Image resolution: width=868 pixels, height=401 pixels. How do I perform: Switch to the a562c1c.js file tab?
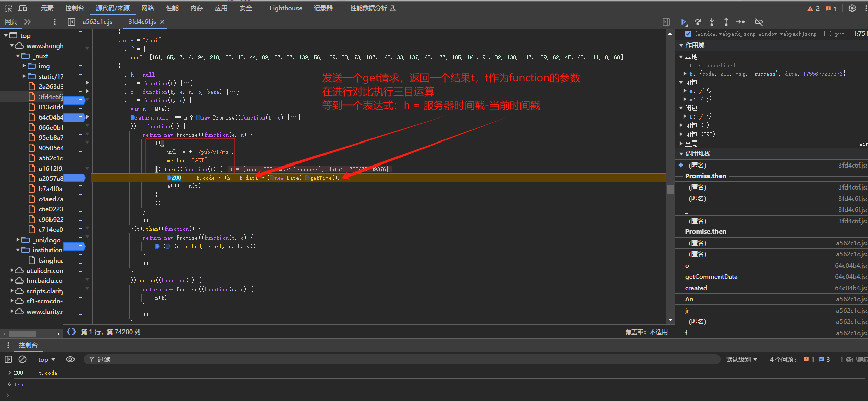(97, 22)
